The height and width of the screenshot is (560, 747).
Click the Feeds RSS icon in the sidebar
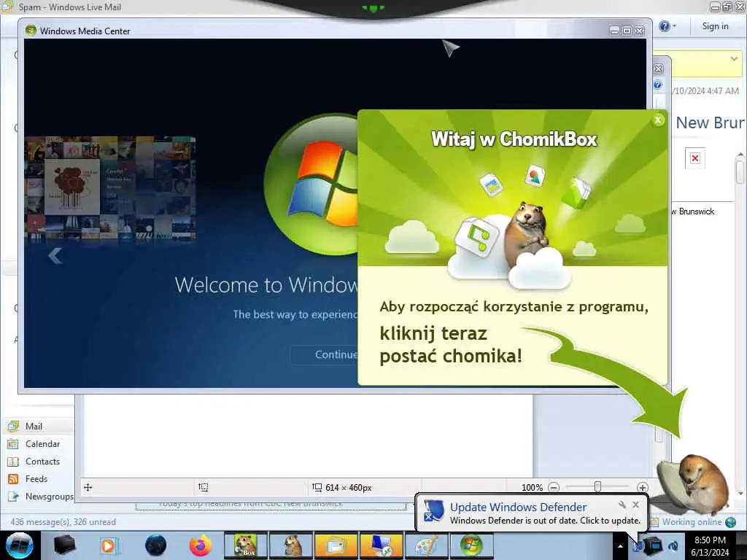tap(13, 479)
